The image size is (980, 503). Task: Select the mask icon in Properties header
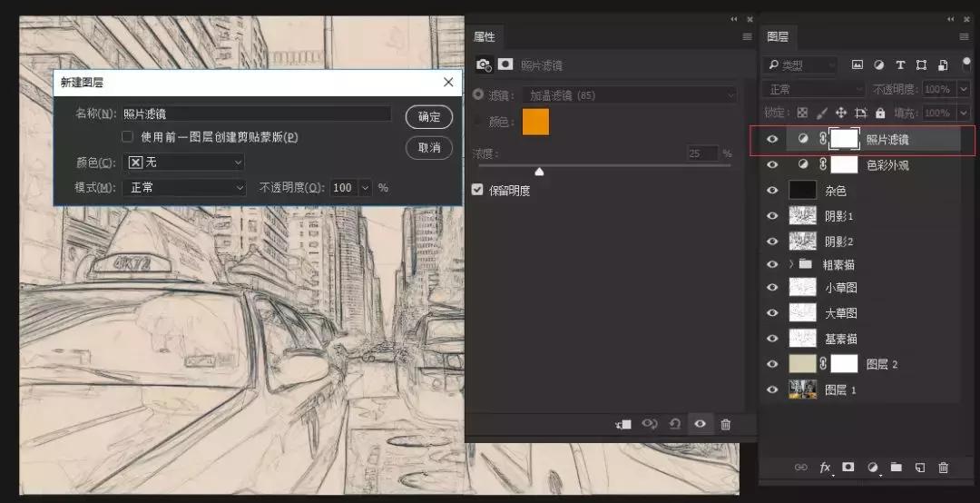point(505,64)
